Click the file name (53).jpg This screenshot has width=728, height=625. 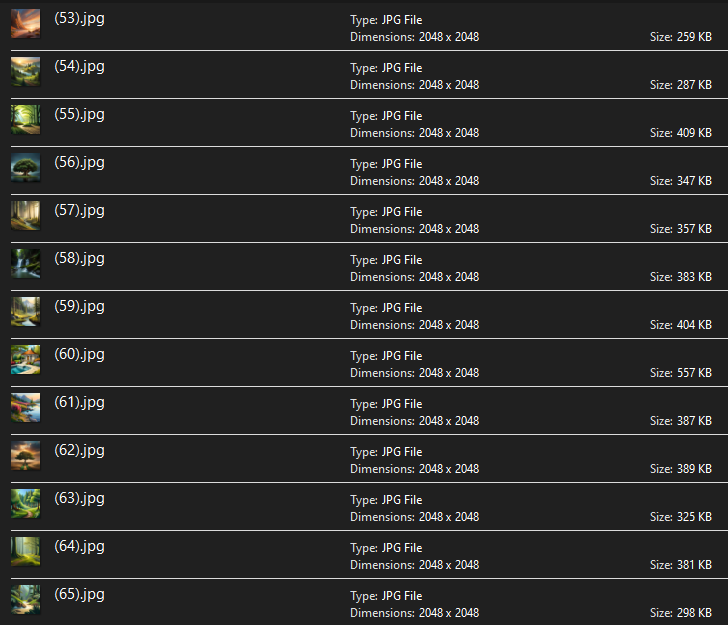(x=79, y=18)
